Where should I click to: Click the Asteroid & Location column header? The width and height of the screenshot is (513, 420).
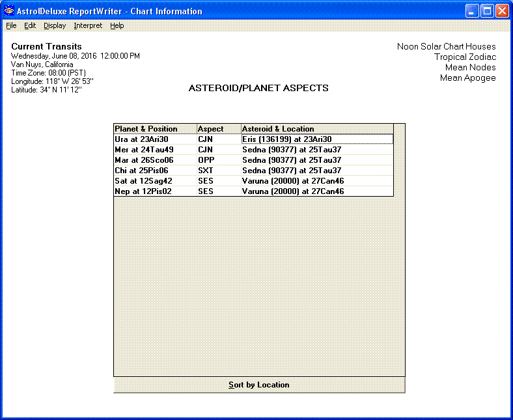click(316, 129)
